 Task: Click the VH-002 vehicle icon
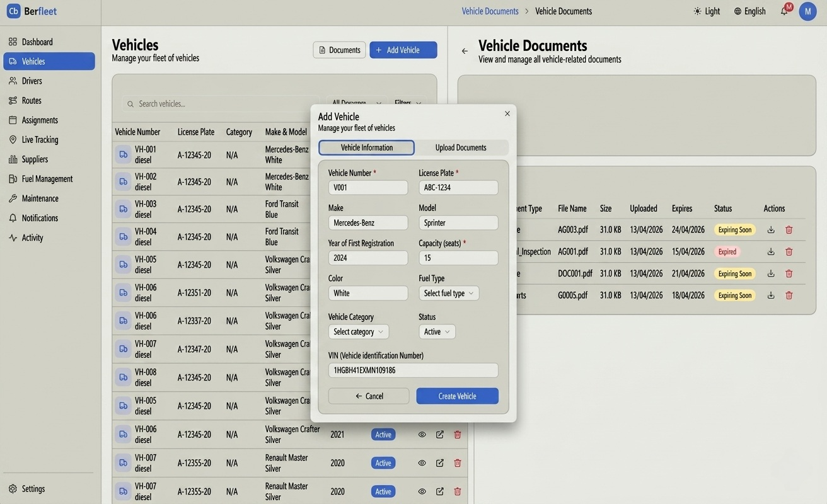pos(123,181)
